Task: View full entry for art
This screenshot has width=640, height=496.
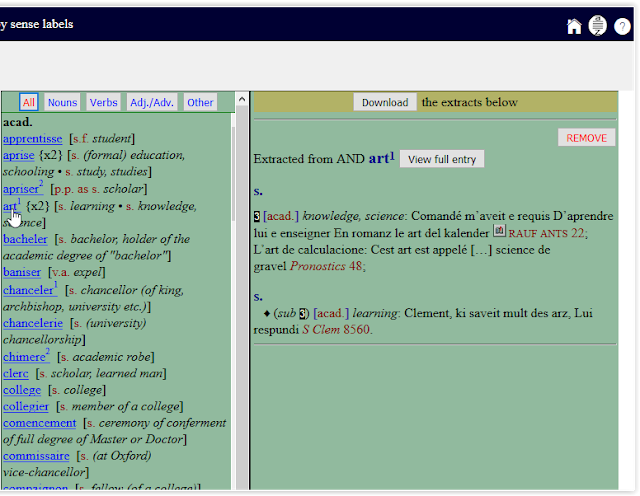Action: 442,159
